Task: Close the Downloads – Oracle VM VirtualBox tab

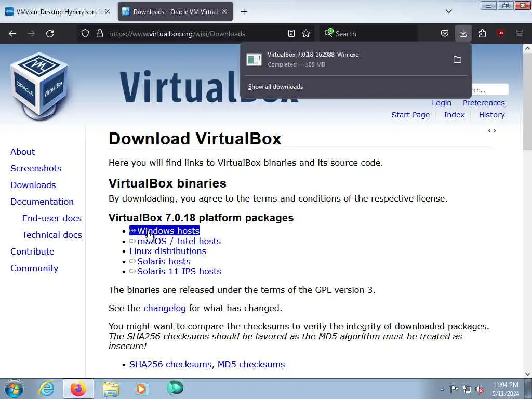Action: (224, 11)
